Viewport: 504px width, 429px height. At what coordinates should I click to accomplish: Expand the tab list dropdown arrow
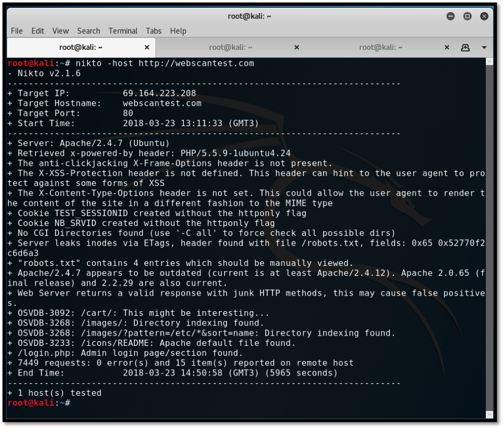[484, 47]
